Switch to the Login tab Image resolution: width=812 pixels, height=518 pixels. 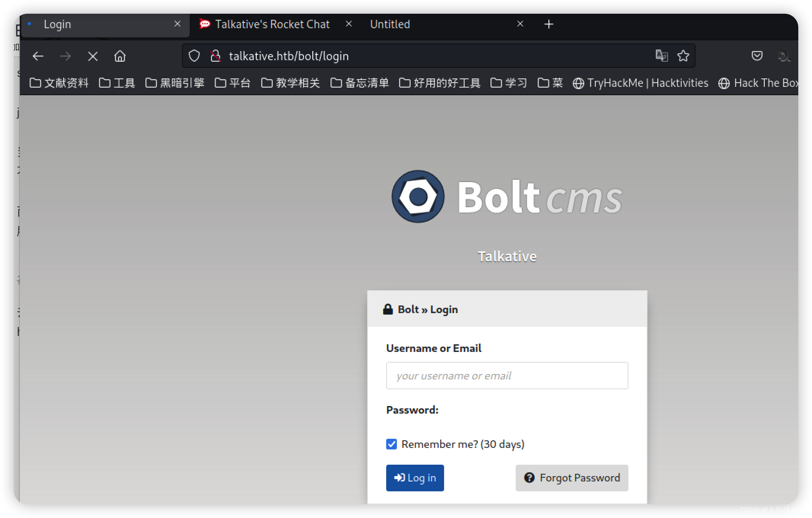click(105, 24)
